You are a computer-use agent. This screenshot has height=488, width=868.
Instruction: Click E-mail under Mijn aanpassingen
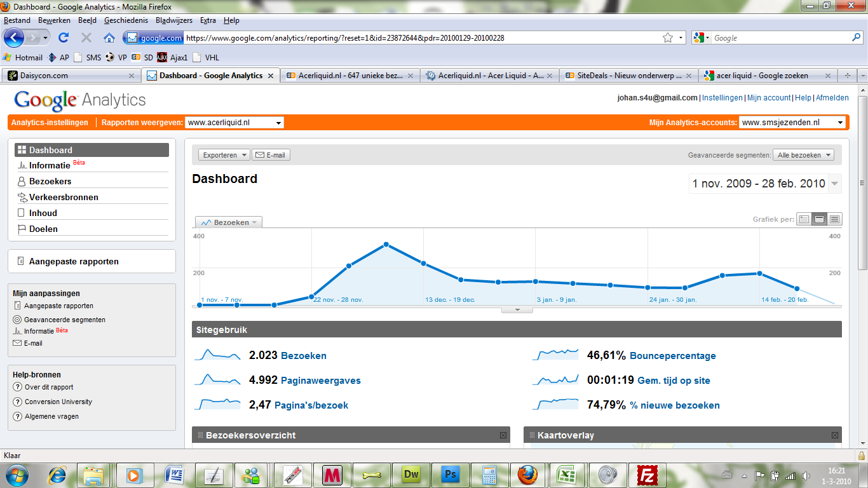33,343
